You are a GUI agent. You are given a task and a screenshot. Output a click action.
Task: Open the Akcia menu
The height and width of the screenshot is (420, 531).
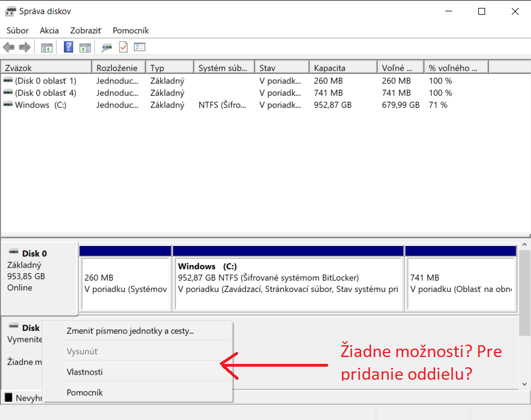click(49, 31)
